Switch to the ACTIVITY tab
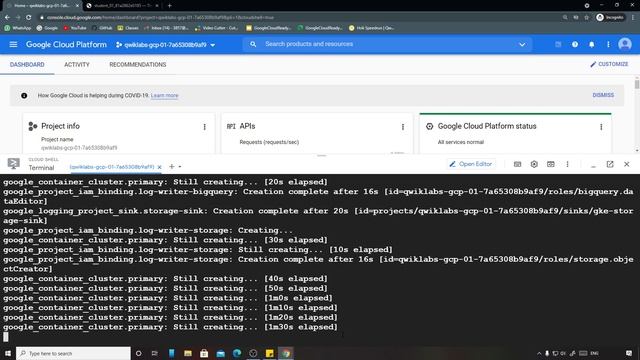640x360 pixels. click(77, 64)
